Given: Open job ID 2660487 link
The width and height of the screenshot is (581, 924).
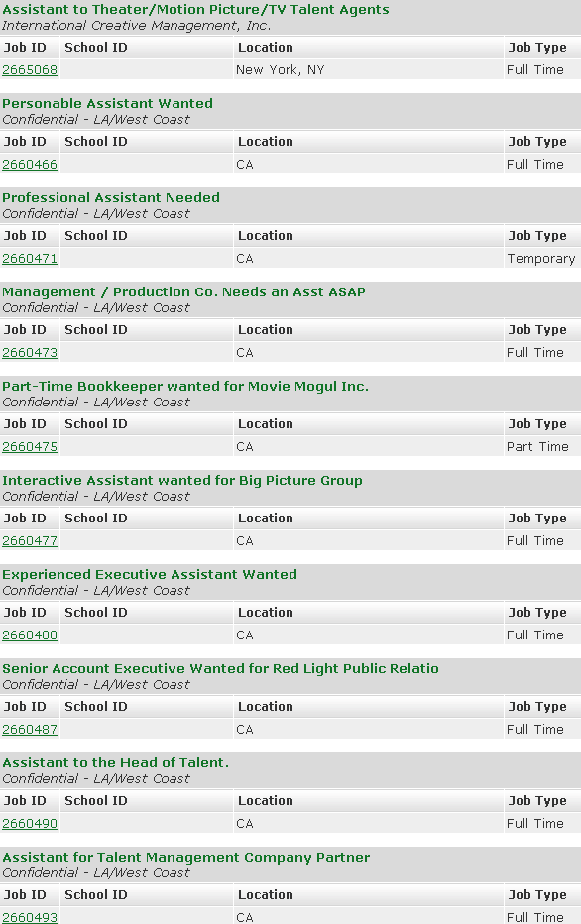Looking at the screenshot, I should coord(30,730).
